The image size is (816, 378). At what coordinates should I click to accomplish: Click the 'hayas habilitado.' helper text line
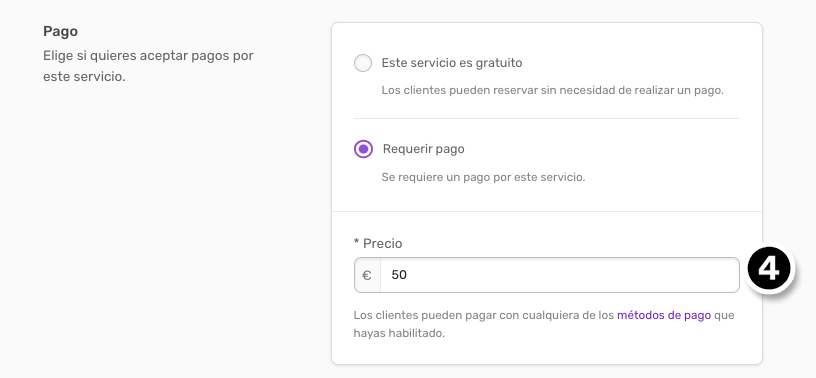pos(399,333)
